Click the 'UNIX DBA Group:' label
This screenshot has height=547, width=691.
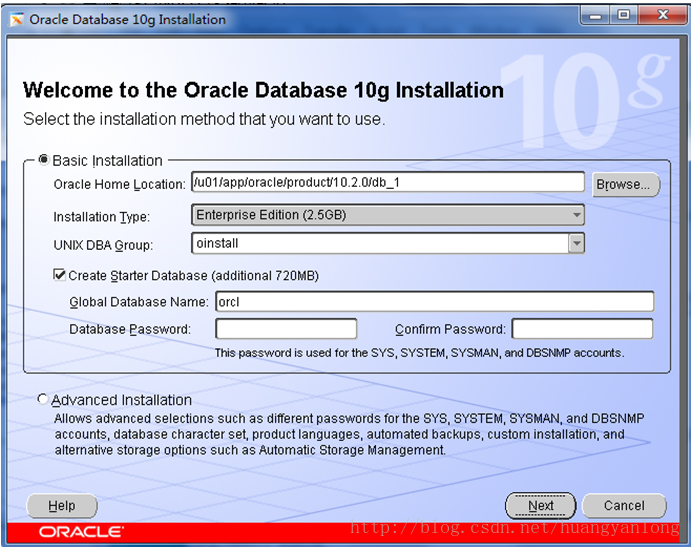pos(103,245)
